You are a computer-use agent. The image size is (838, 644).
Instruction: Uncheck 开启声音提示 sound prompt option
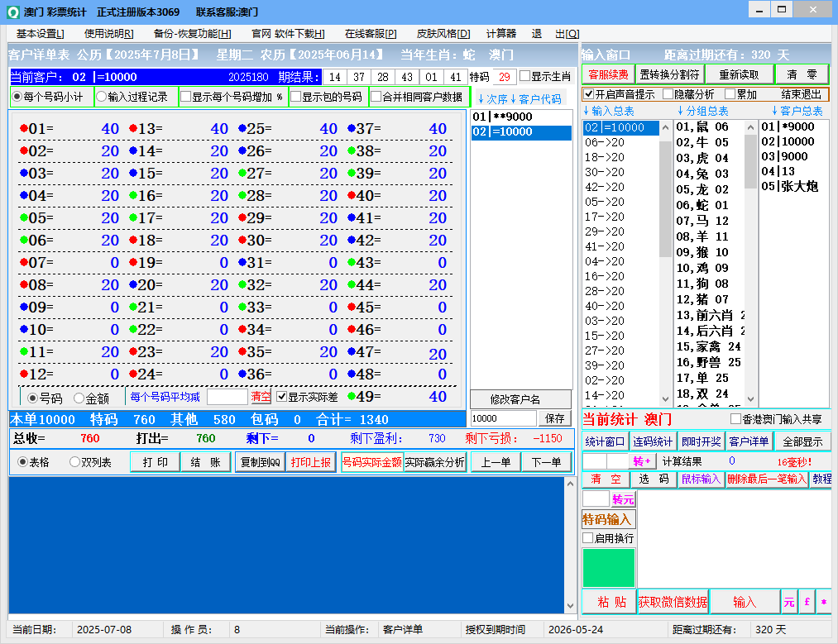click(x=589, y=94)
